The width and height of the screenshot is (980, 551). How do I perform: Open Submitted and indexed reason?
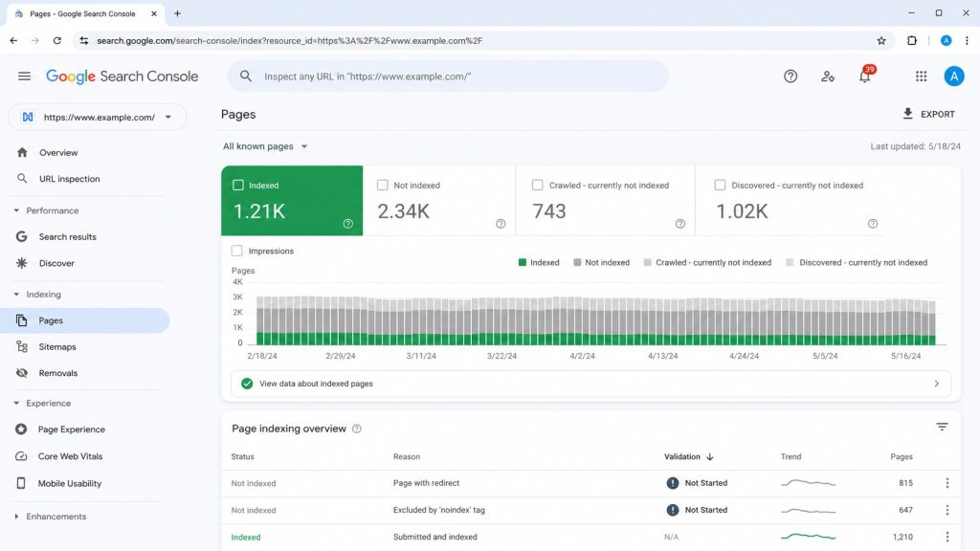click(435, 537)
